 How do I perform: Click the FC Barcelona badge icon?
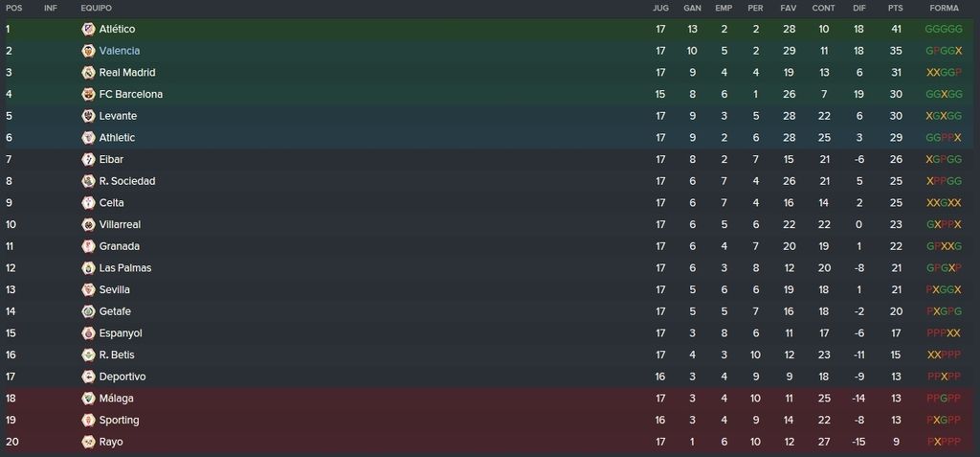pos(88,94)
